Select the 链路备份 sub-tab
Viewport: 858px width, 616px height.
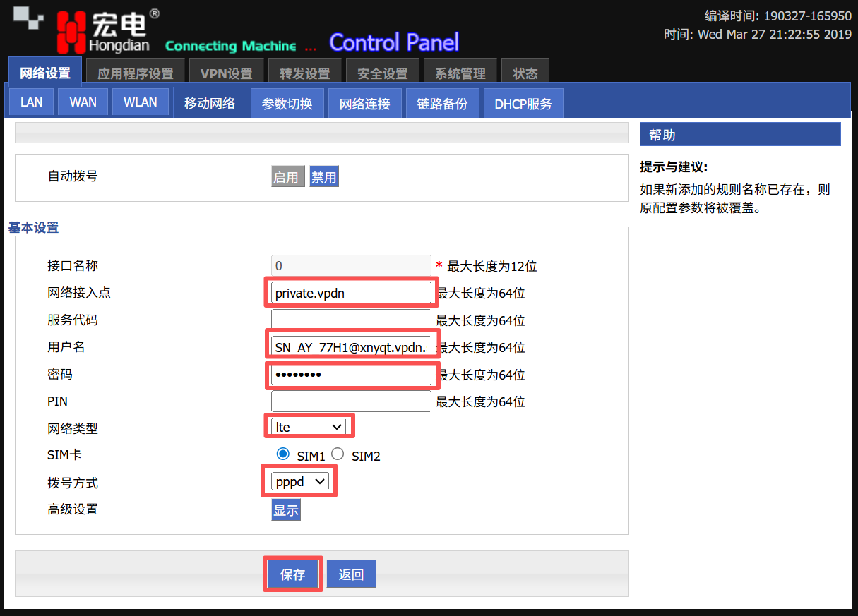tap(442, 104)
